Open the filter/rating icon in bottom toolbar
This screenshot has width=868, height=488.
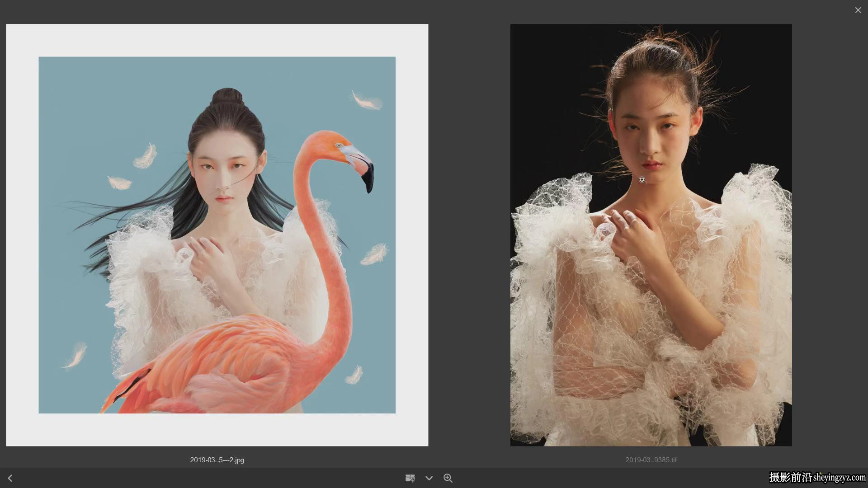click(410, 478)
